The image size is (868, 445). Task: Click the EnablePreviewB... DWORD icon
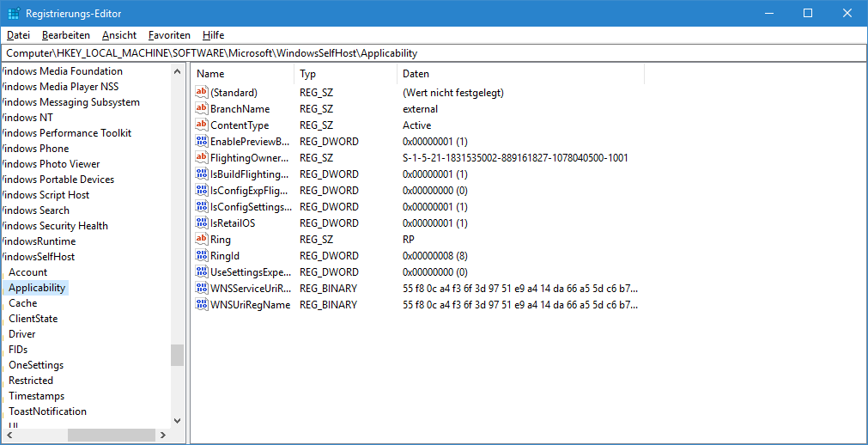click(202, 141)
